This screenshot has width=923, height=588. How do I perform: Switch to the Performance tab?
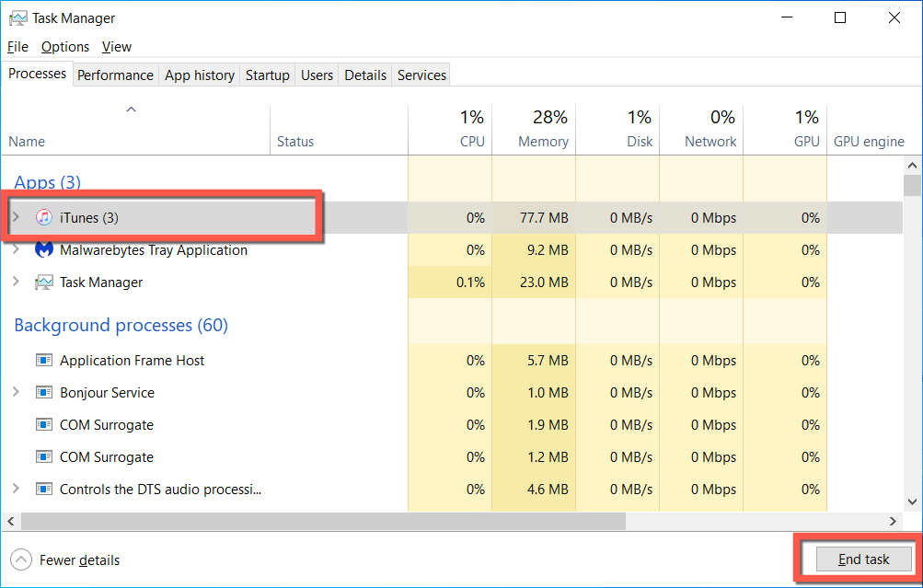[115, 75]
